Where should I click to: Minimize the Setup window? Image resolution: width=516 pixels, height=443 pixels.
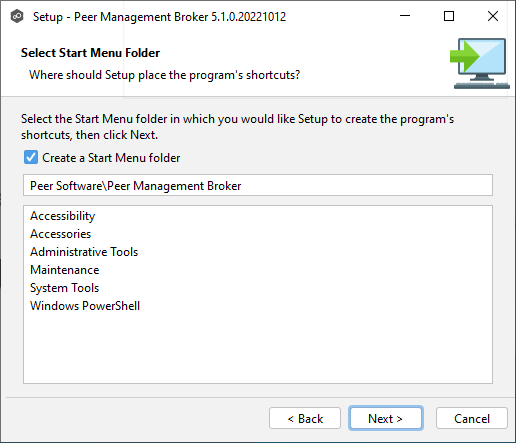tap(405, 16)
